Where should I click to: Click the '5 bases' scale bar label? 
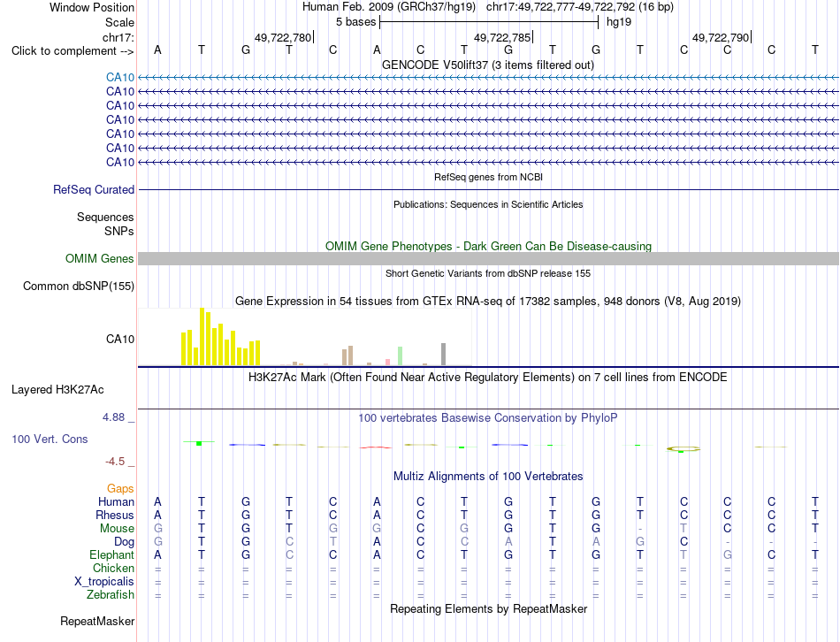point(355,22)
